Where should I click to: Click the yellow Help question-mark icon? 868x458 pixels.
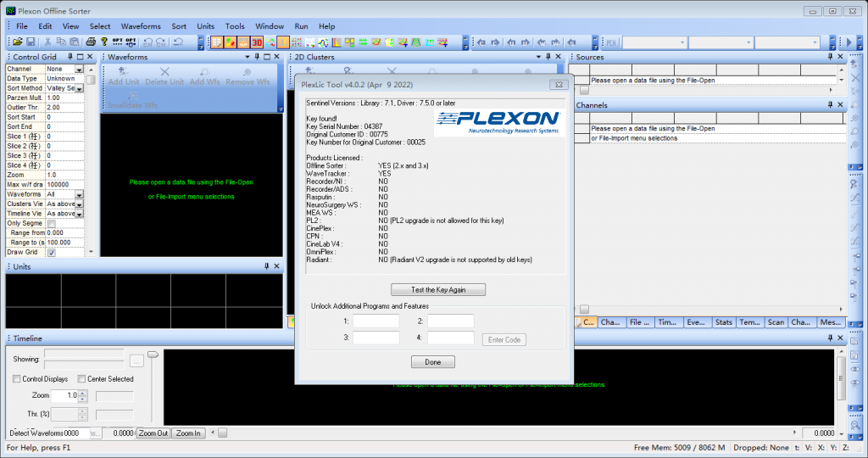tap(103, 42)
